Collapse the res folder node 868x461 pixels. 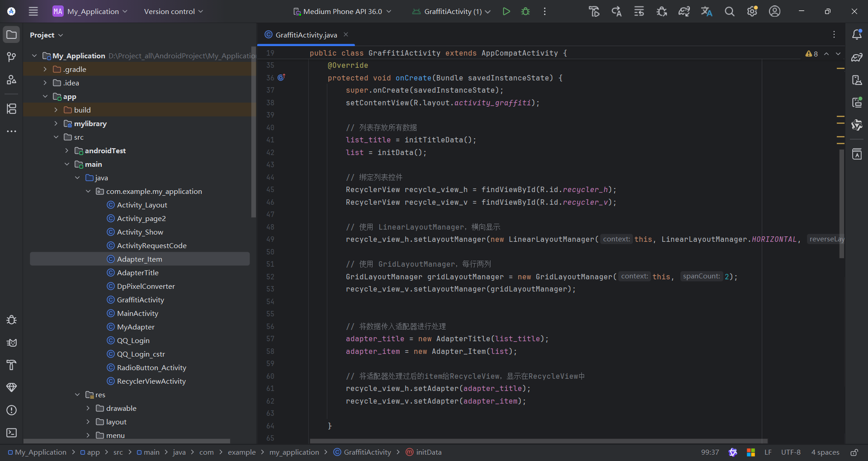[x=77, y=395]
